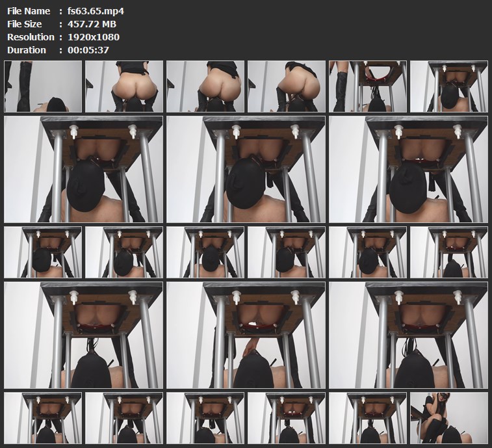Open the final thumbnail in the bottom row
Screen dimensions: 492x448
tap(449, 418)
